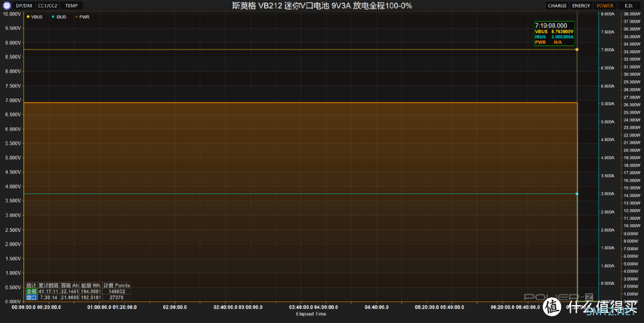
Task: Click the 3.000A current axis label
Action: (x=608, y=194)
